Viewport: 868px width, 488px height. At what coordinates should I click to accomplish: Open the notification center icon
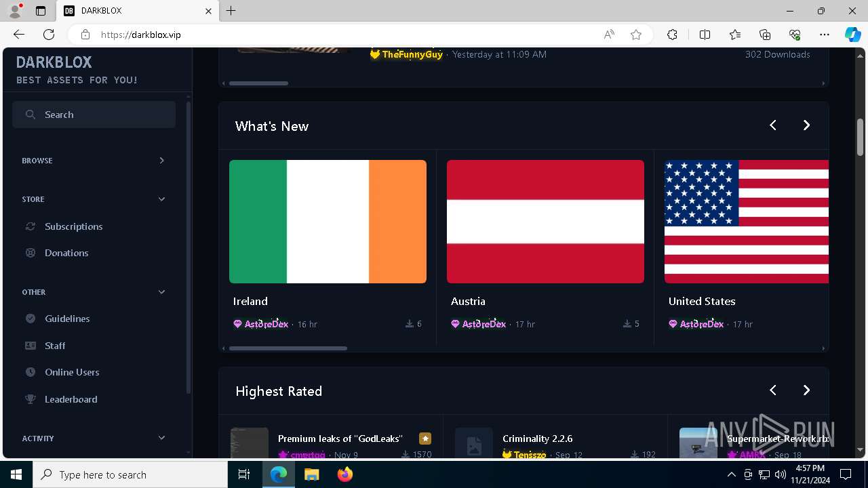846,474
